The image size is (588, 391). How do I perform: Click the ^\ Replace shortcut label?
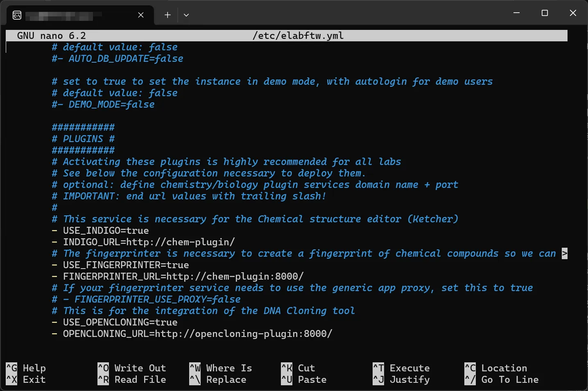tap(218, 380)
